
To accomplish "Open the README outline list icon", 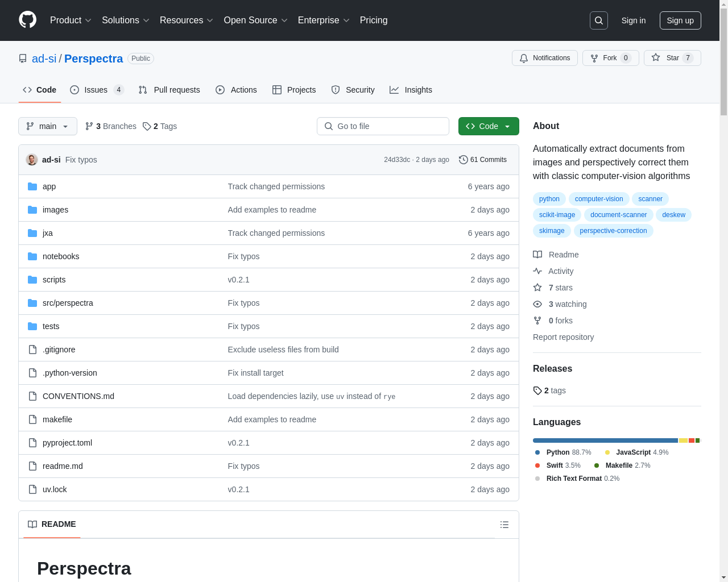I will (x=504, y=525).
